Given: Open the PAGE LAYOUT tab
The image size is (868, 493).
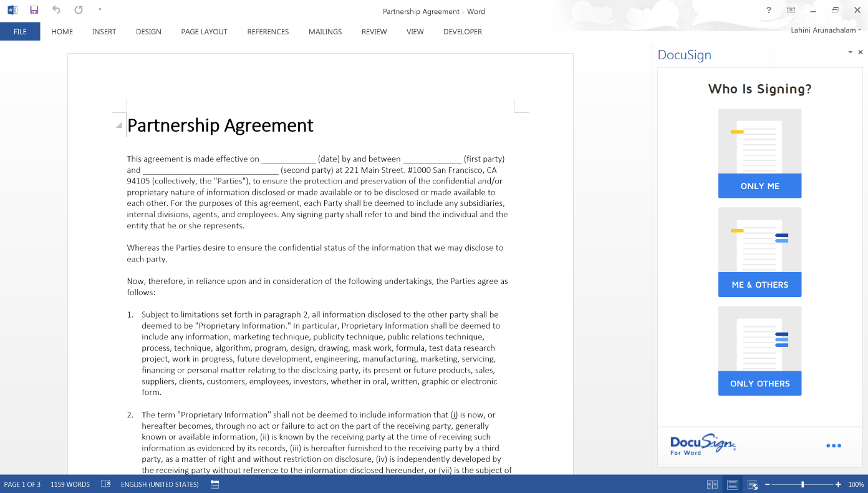Looking at the screenshot, I should [205, 32].
